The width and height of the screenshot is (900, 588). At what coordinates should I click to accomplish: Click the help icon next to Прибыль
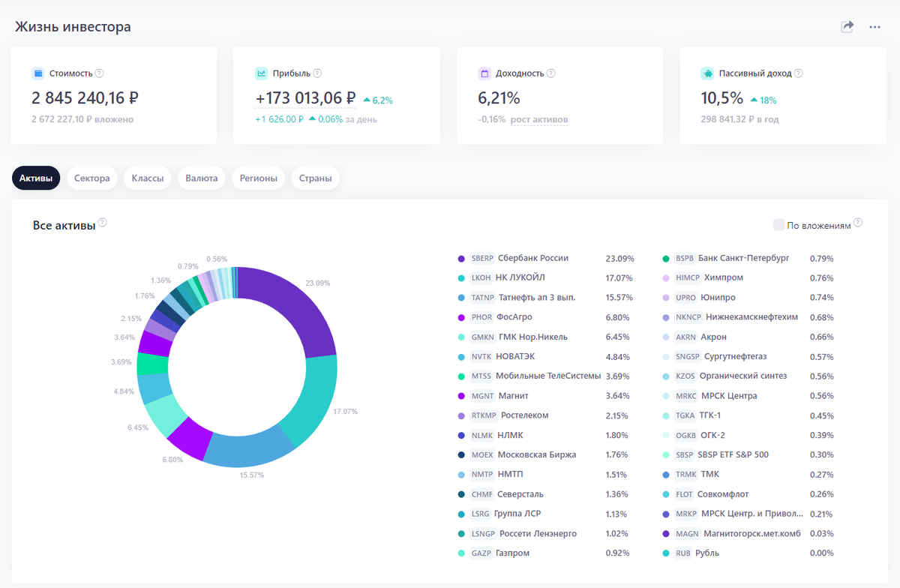point(317,73)
